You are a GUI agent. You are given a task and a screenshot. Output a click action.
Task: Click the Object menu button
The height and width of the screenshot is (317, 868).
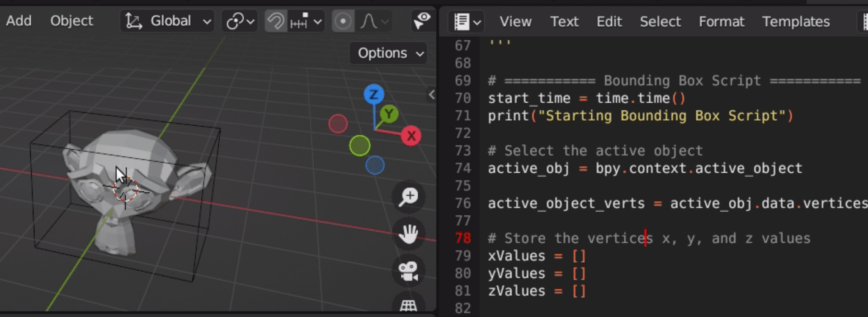click(x=71, y=21)
